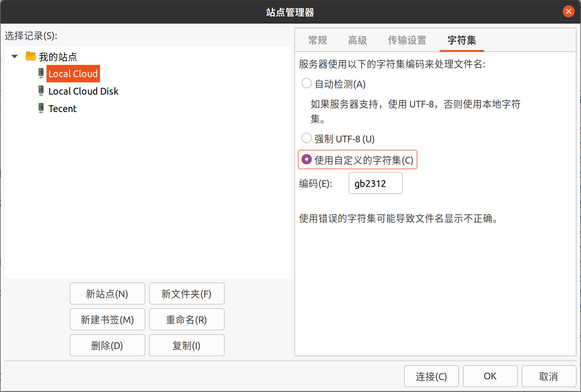Go to the 传输设置 tab

click(x=407, y=40)
